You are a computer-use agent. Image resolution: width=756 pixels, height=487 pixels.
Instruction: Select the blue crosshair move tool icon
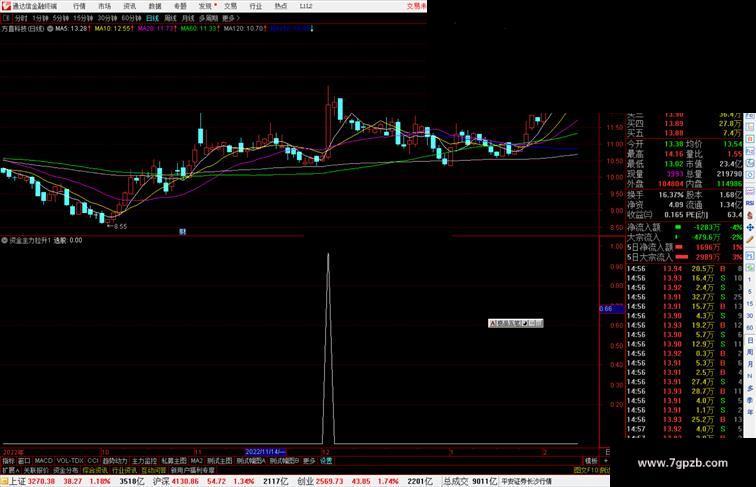click(750, 227)
